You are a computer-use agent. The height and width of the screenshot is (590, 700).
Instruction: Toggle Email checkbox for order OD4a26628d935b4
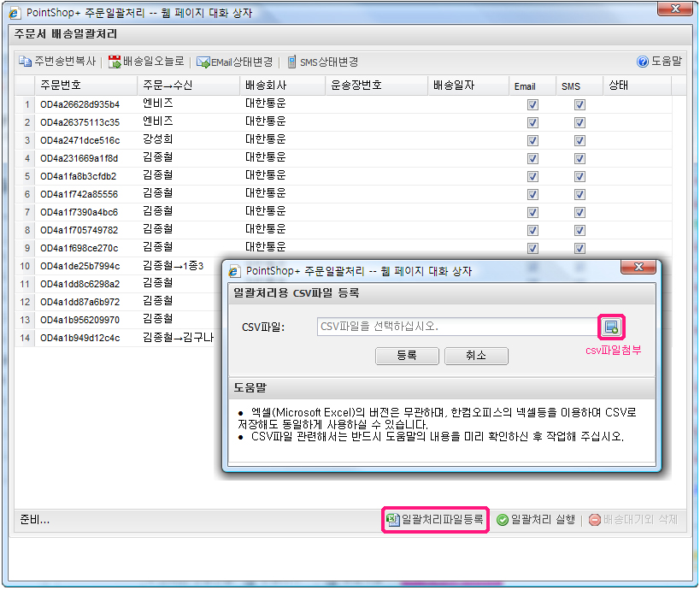(x=532, y=104)
